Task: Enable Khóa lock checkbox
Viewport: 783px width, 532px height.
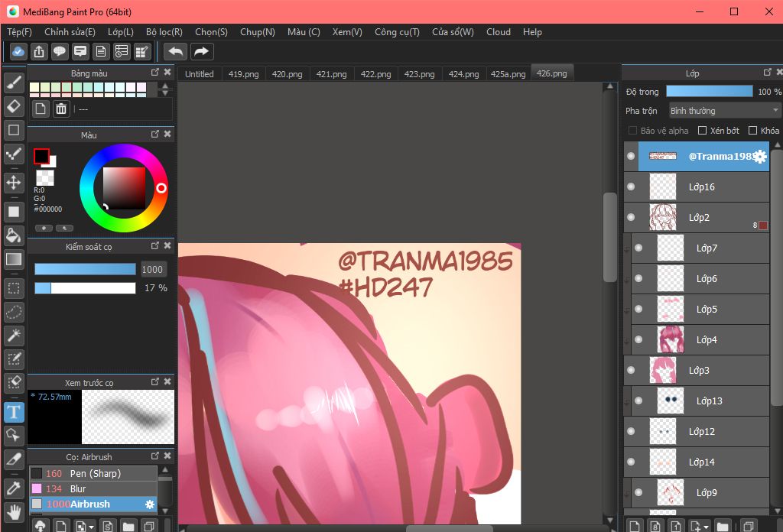Action: (x=752, y=131)
